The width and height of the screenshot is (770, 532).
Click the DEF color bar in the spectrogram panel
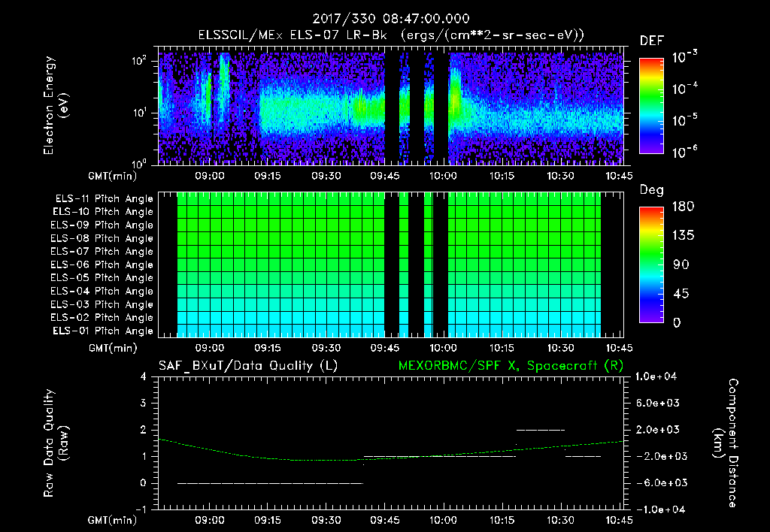pyautogui.click(x=651, y=106)
